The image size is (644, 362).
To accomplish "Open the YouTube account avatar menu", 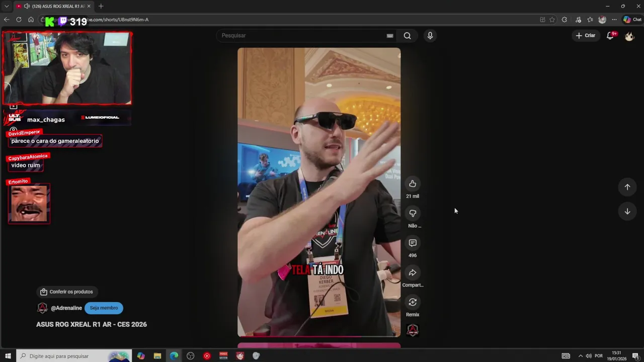I will pyautogui.click(x=629, y=36).
